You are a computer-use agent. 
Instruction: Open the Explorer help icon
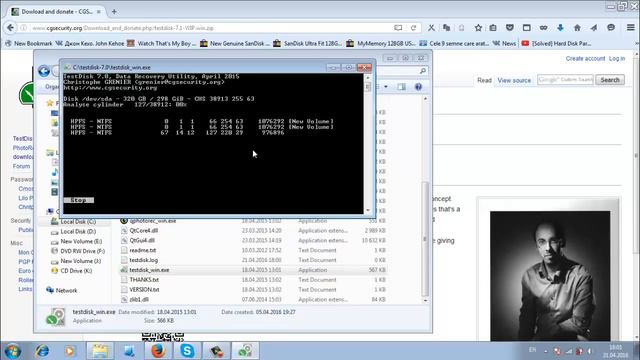tap(418, 87)
